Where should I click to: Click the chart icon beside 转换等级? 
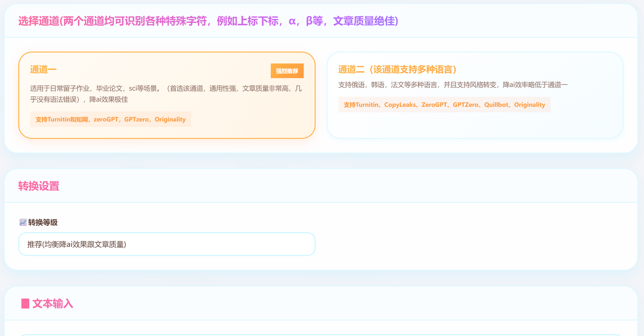(23, 222)
